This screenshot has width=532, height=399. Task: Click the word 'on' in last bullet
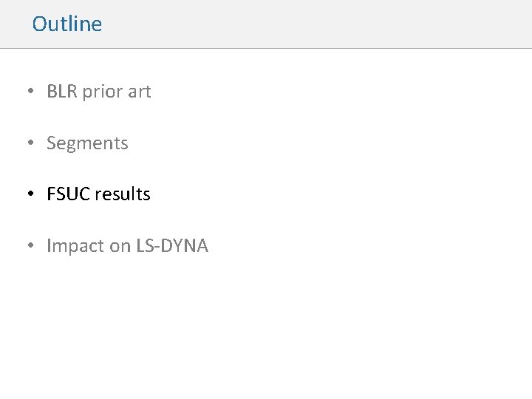tap(120, 246)
